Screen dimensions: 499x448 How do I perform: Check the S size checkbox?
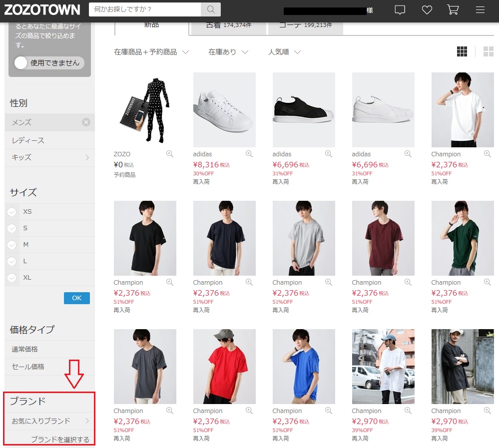[x=12, y=228]
